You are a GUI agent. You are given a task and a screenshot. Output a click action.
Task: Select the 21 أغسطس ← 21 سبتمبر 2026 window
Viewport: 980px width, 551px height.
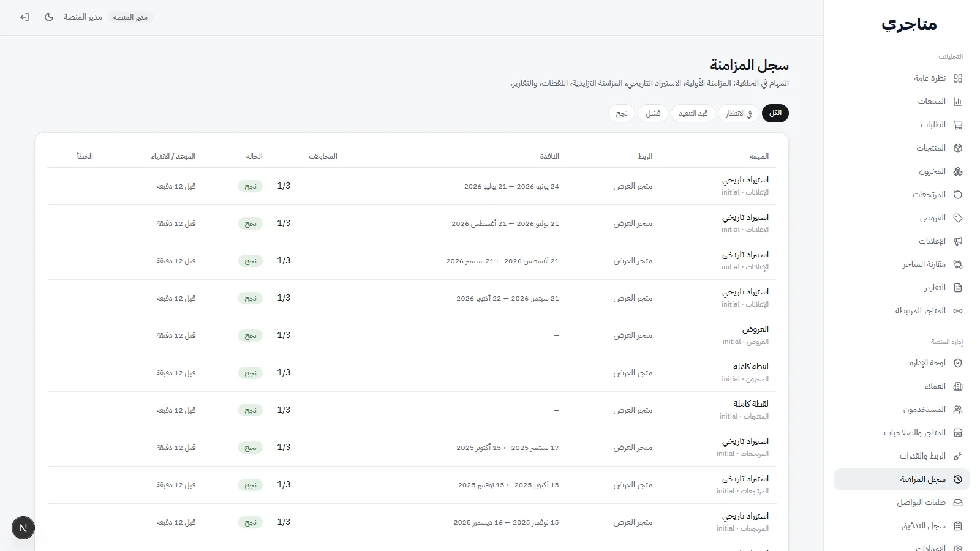point(502,261)
